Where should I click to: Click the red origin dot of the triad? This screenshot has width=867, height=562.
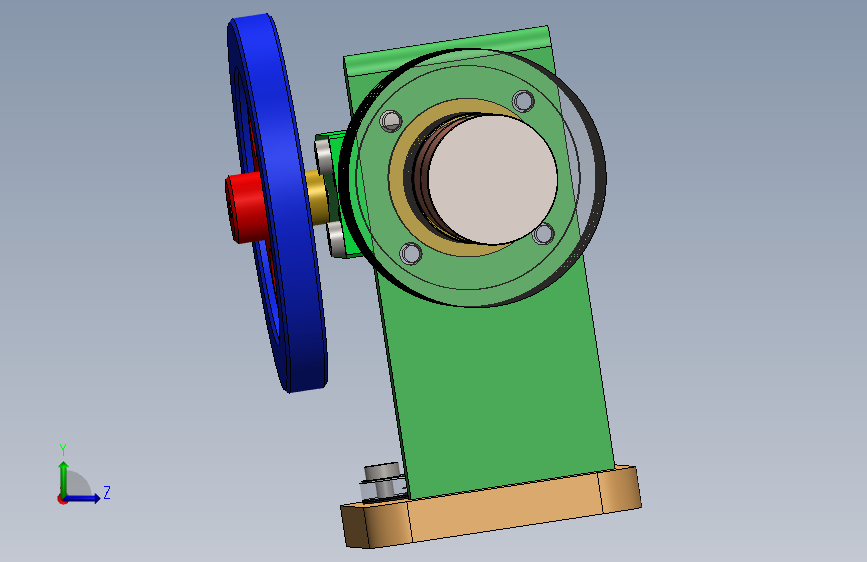coord(62,499)
